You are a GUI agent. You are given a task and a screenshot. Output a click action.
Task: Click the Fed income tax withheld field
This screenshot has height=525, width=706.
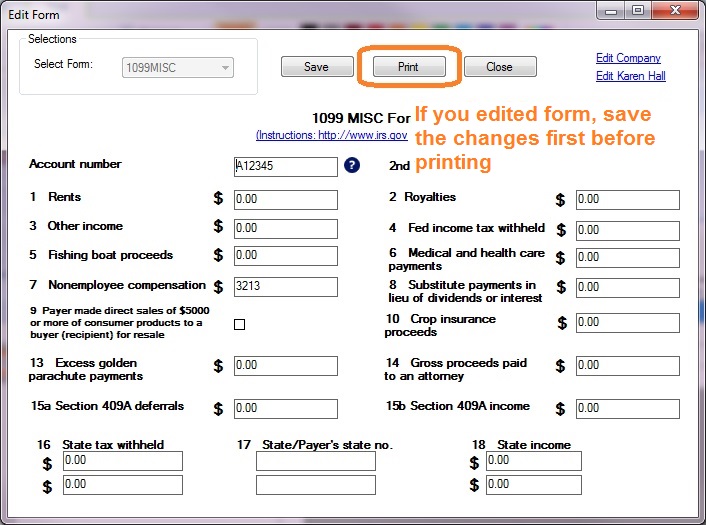click(x=627, y=230)
